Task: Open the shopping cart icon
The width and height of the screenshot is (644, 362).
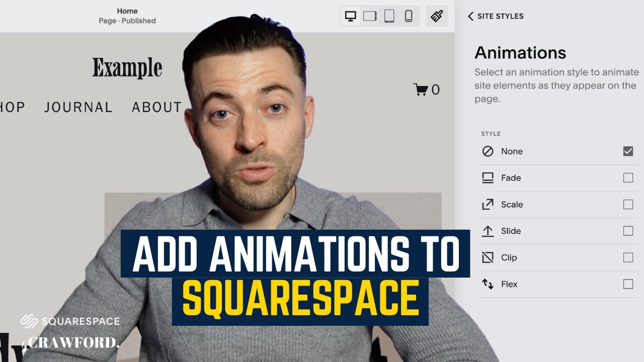Action: 421,89
